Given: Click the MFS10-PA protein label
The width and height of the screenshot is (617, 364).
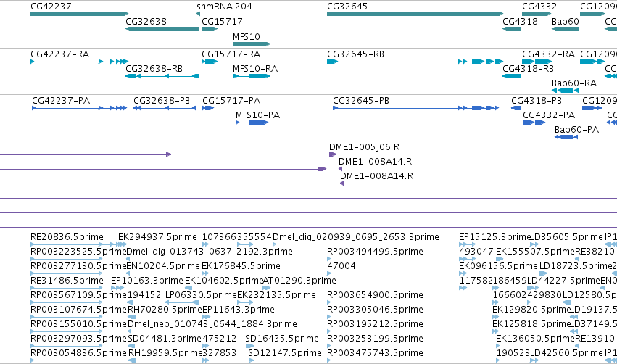Looking at the screenshot, I should 257,115.
